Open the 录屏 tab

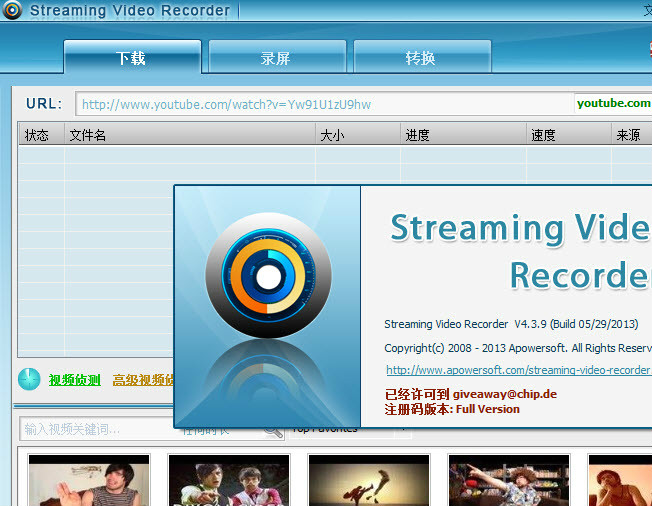pos(277,57)
